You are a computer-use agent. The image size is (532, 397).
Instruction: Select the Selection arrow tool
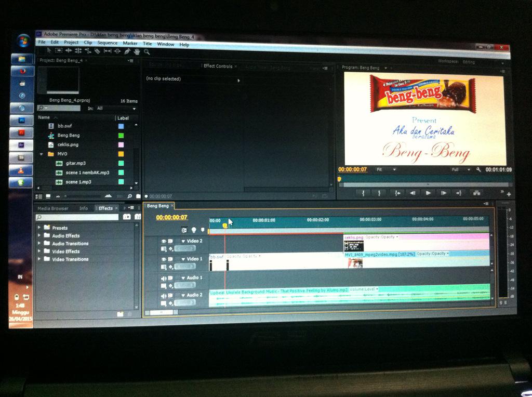(x=49, y=50)
